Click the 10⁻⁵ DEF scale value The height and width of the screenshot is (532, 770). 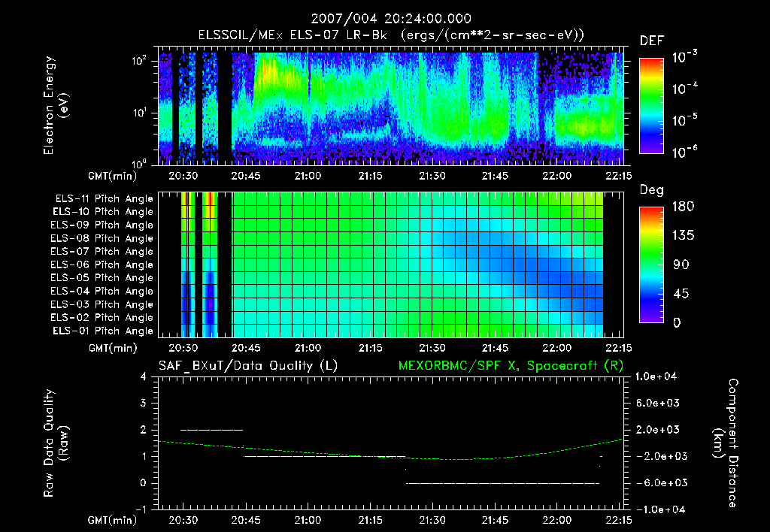point(684,120)
